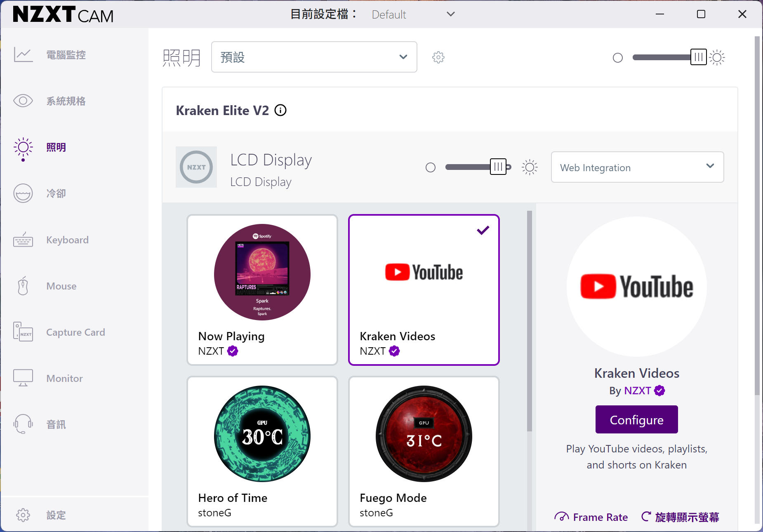Maximize the NZXT CAM window
This screenshot has height=532, width=763.
(701, 14)
